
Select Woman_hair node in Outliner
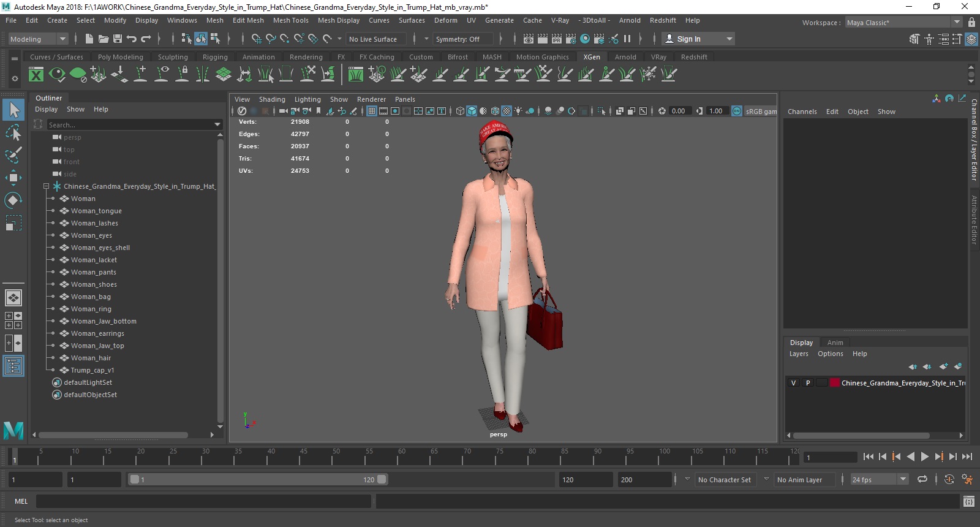91,358
